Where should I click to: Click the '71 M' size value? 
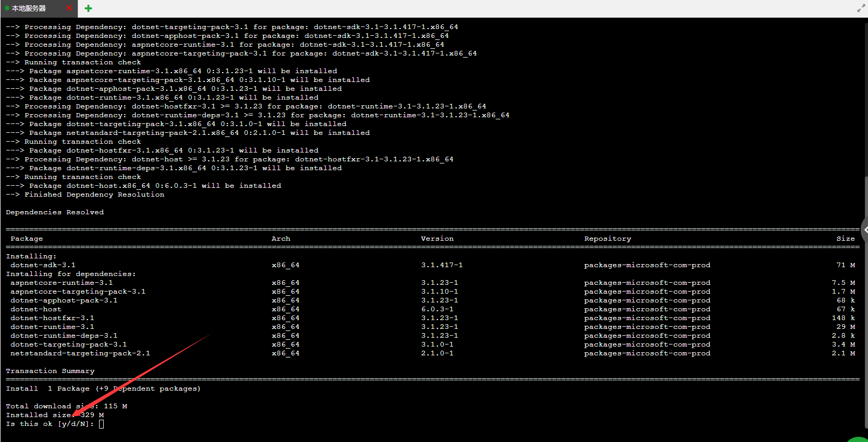[x=846, y=265]
